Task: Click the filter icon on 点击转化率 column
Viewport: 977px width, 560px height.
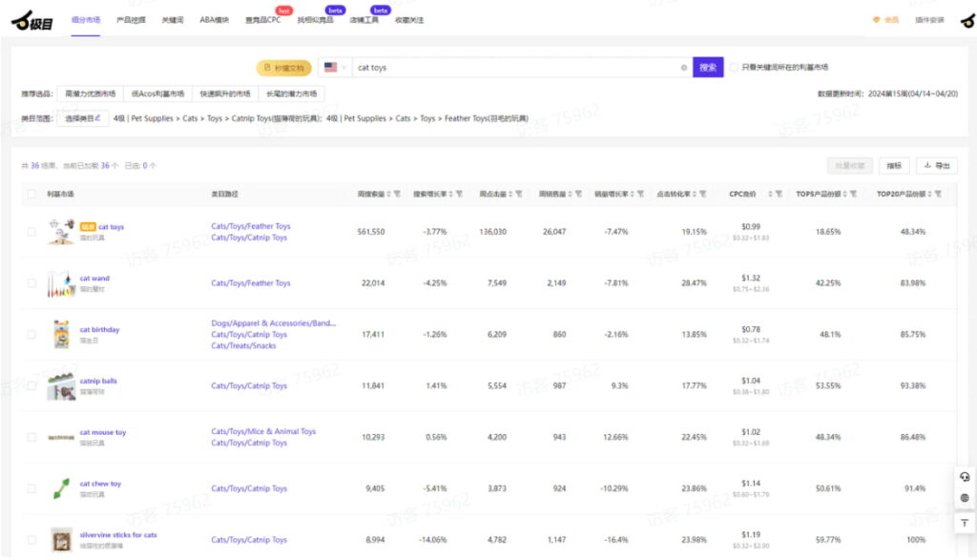Action: coord(701,194)
